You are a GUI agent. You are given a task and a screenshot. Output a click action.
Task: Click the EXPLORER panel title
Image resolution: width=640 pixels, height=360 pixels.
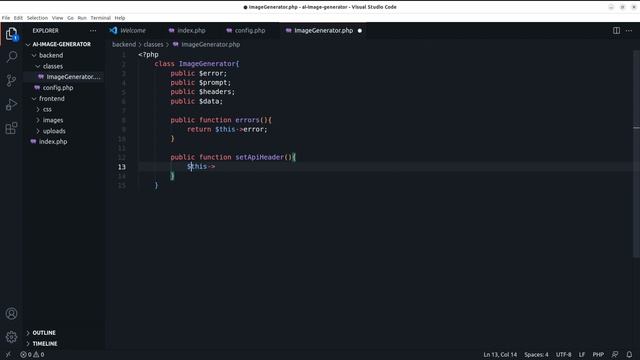click(45, 31)
